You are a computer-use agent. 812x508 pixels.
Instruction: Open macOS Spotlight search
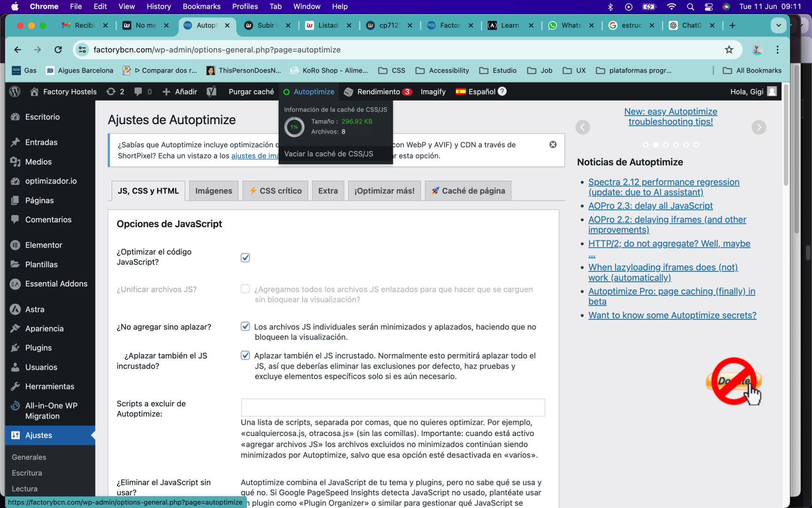[690, 7]
